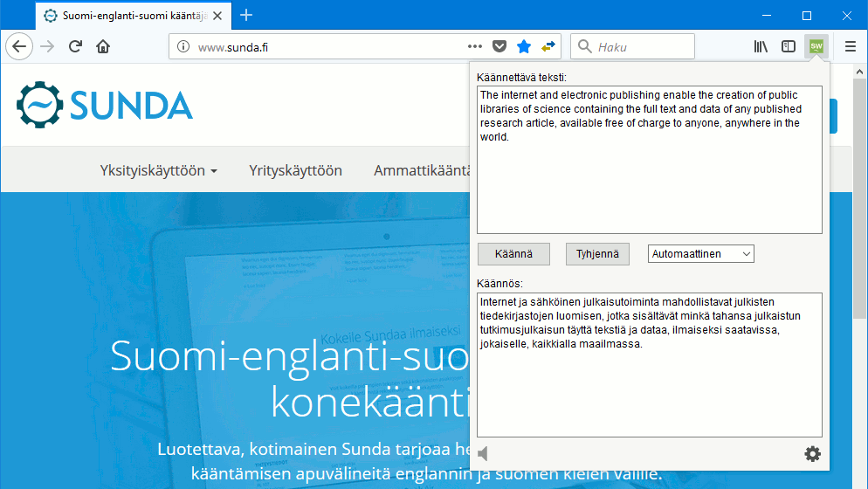Click the 'Käännettävä teksti:' label
Image resolution: width=868 pixels, height=489 pixels.
(521, 78)
